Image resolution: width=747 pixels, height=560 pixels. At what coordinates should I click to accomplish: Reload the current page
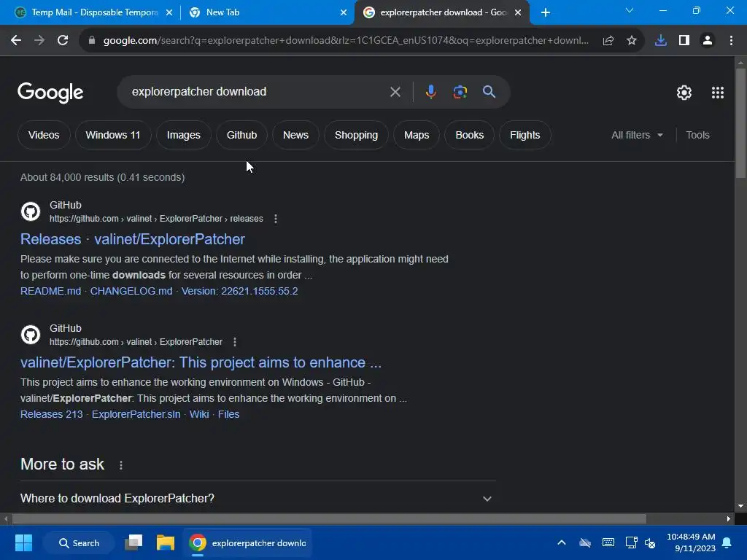point(63,41)
